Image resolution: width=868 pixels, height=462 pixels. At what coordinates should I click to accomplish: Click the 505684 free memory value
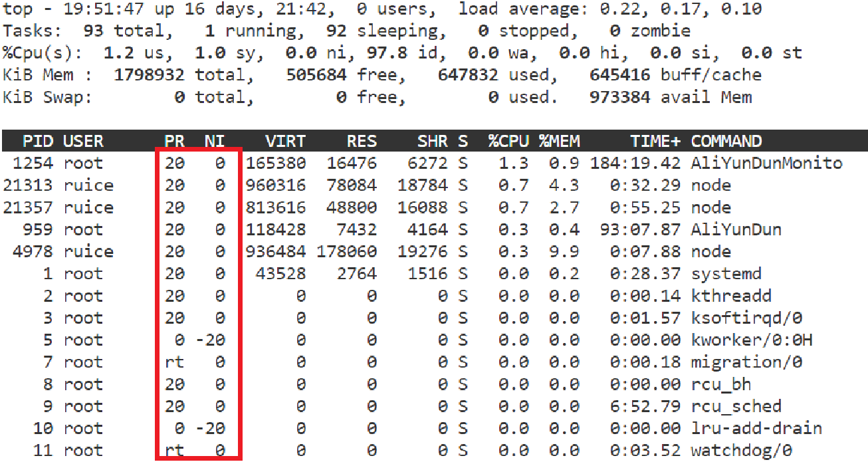[x=316, y=75]
